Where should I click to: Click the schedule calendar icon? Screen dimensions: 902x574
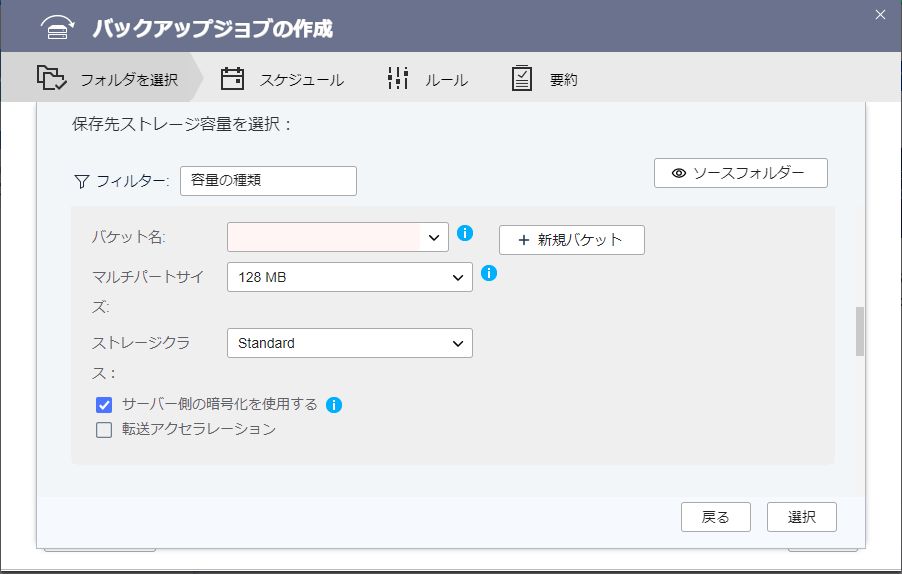232,78
